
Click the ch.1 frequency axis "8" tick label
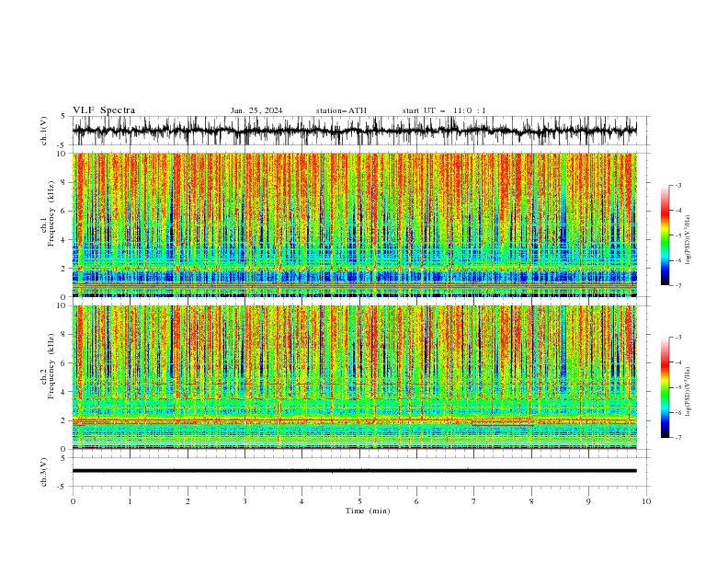[x=64, y=182]
